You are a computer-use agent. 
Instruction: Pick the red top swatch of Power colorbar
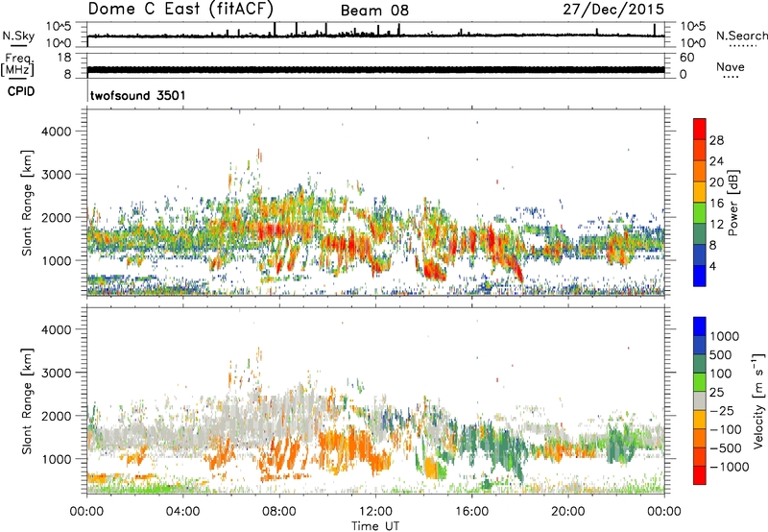(x=700, y=129)
